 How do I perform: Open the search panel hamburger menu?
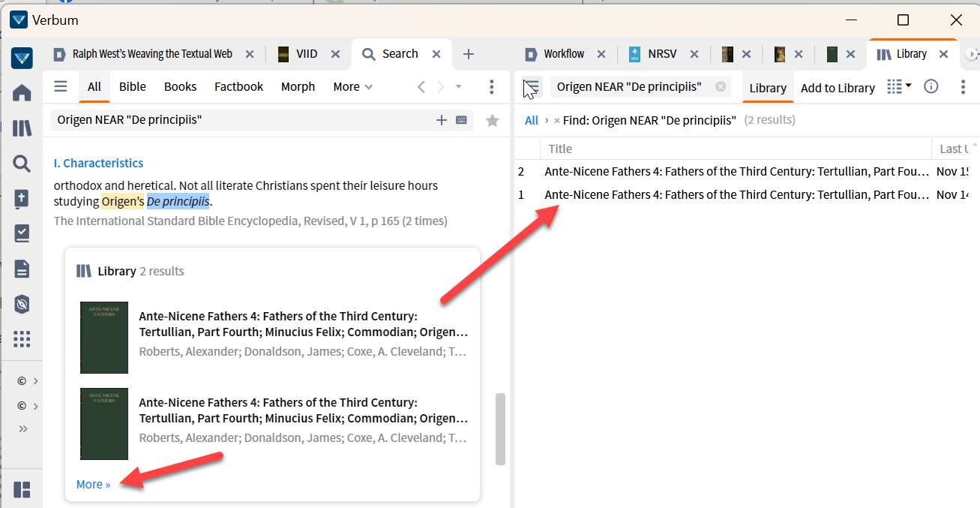click(61, 86)
